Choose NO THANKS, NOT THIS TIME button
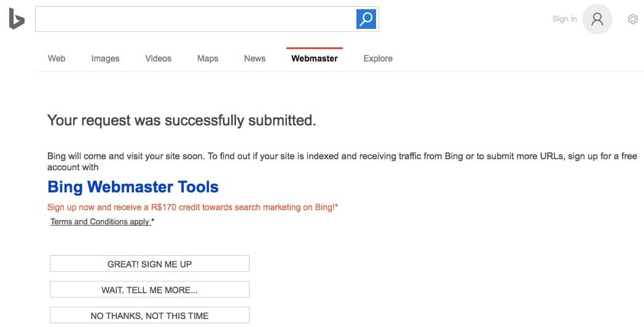Screen dimensions: 644x327 149,315
